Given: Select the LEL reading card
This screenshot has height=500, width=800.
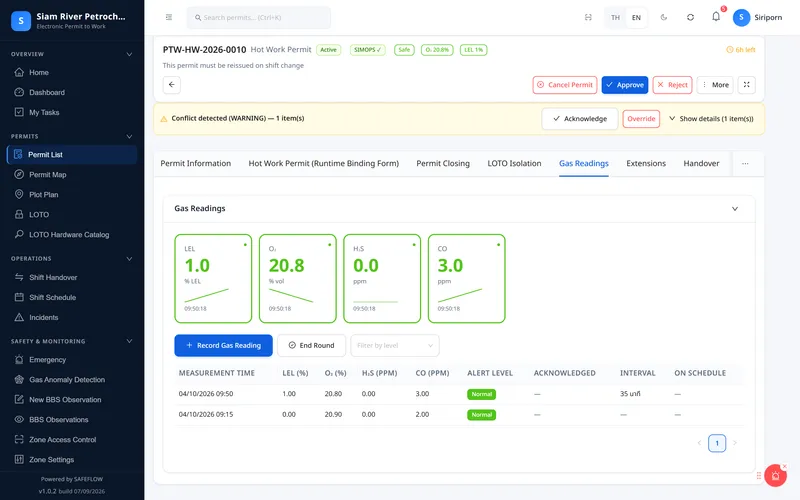Looking at the screenshot, I should [x=213, y=279].
